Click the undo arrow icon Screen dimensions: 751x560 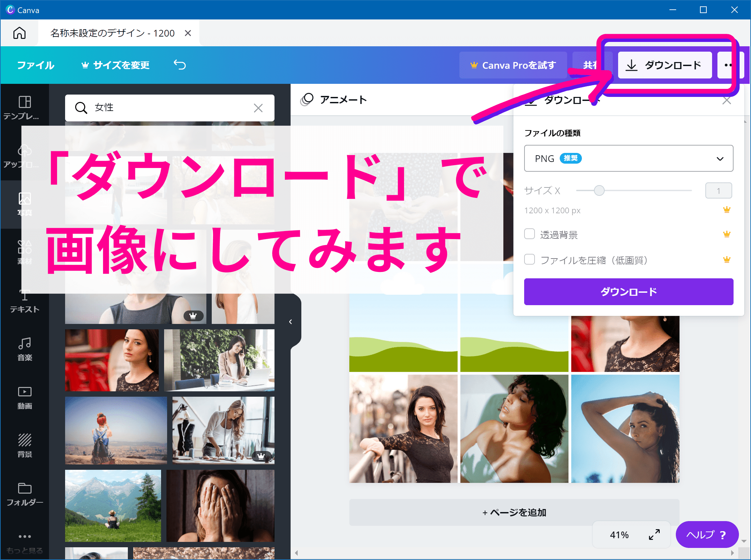tap(180, 64)
